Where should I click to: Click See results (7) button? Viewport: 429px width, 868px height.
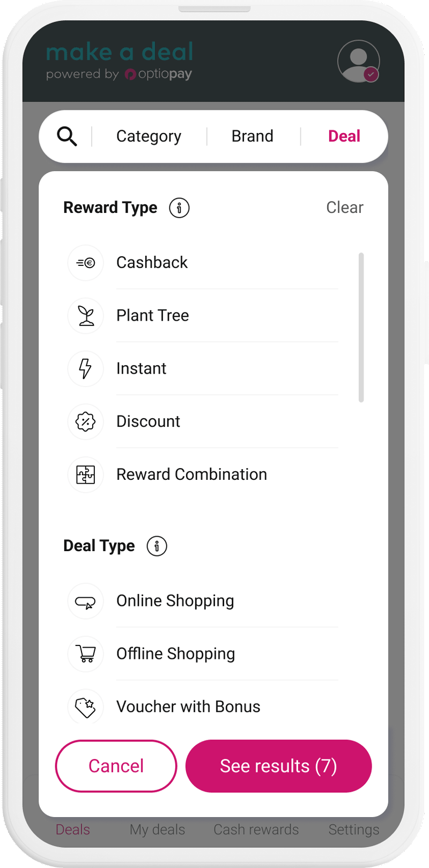coord(279,766)
